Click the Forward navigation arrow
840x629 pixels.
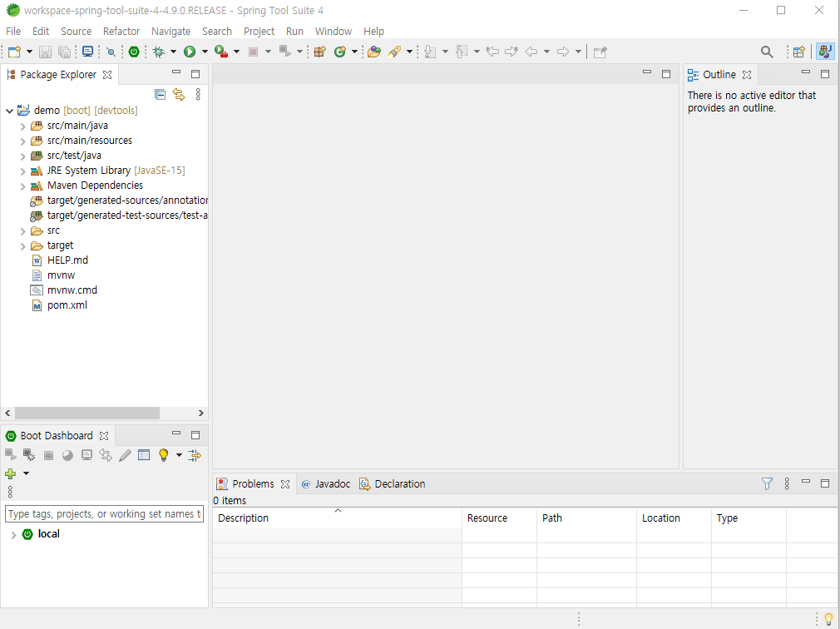coord(563,52)
